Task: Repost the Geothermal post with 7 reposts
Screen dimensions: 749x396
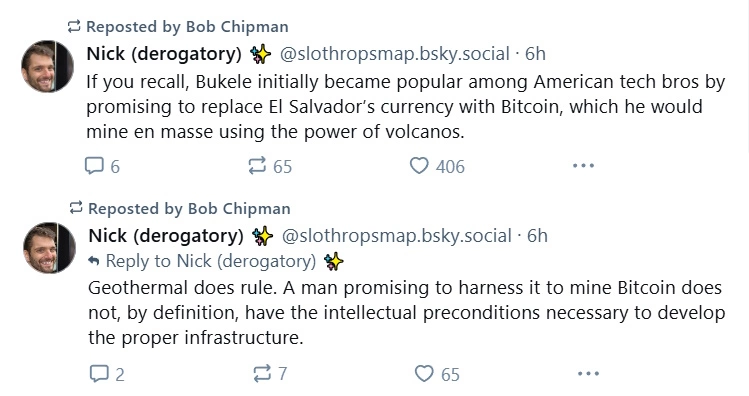Action: 270,374
